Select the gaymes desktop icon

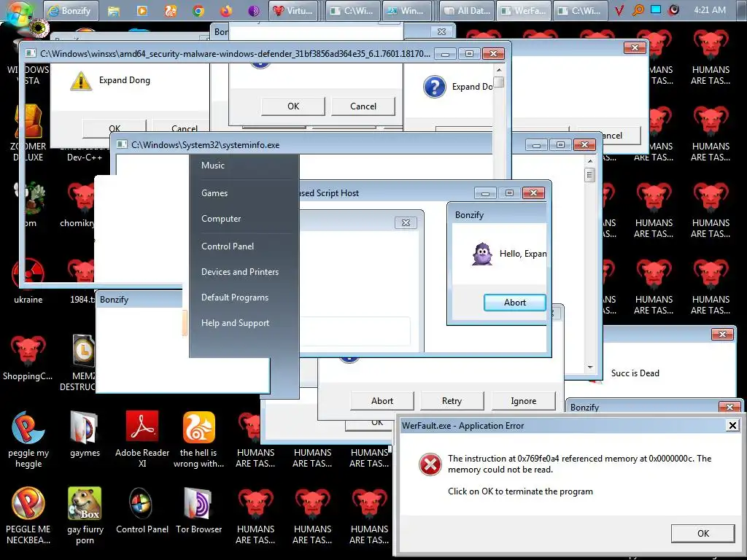tap(85, 433)
